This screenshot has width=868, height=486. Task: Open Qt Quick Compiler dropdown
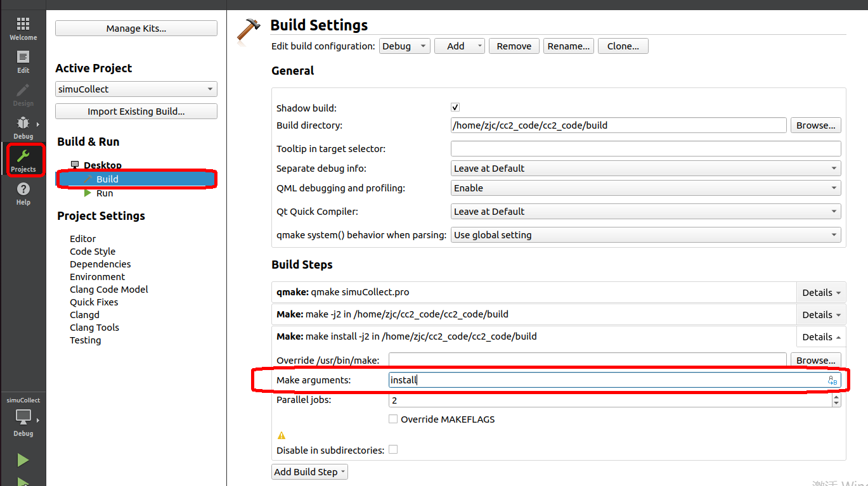[646, 212]
